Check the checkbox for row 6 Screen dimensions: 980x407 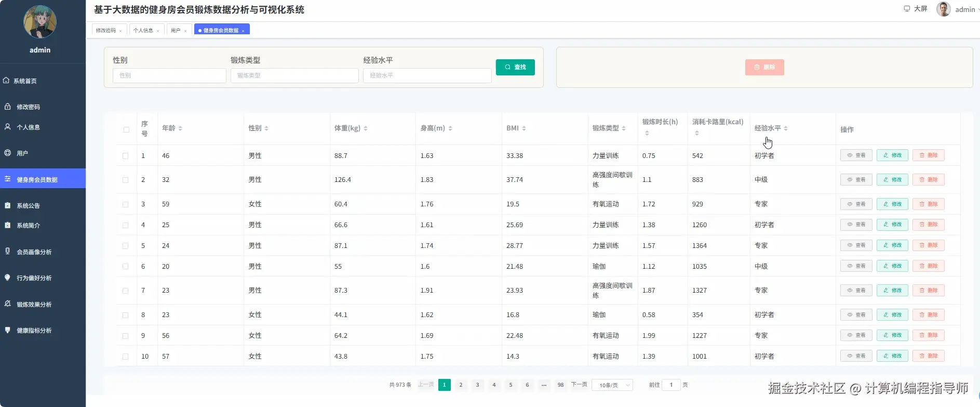tap(125, 267)
